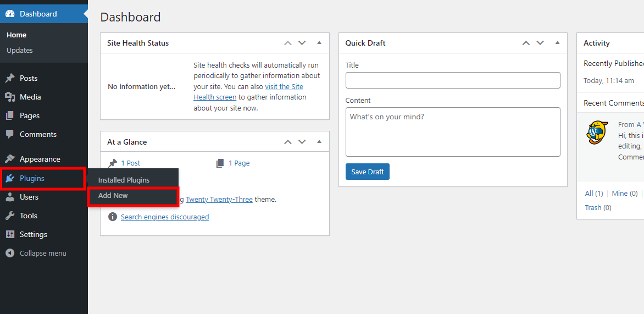The width and height of the screenshot is (644, 314).
Task: Click the Media icon in sidebar
Action: coord(10,97)
